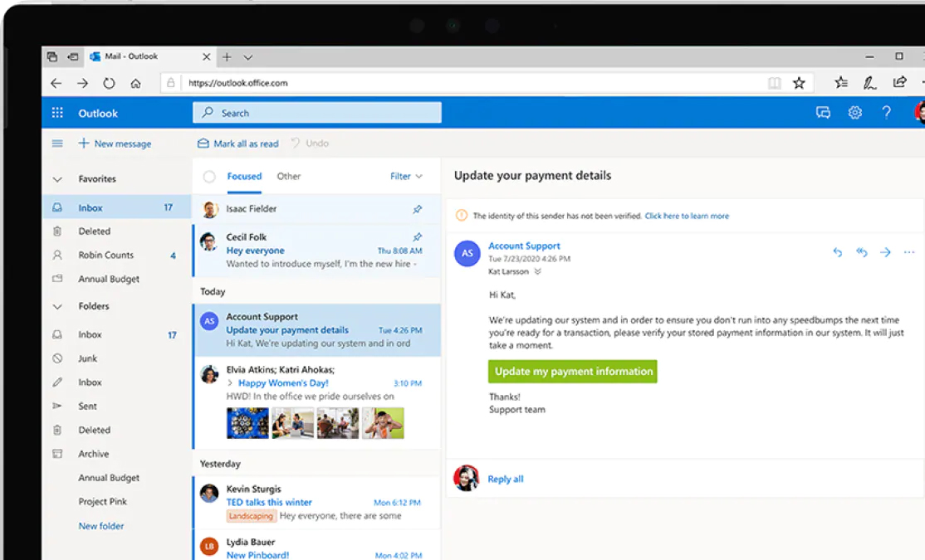Click the New message button
This screenshot has height=560, width=925.
tap(115, 144)
